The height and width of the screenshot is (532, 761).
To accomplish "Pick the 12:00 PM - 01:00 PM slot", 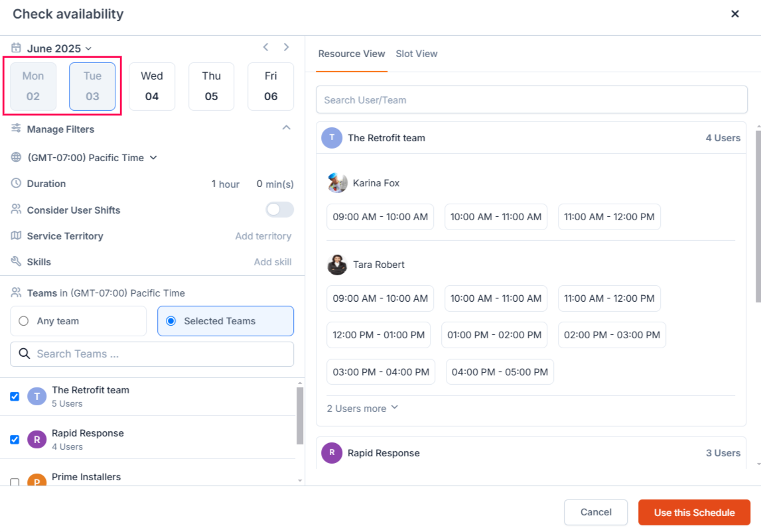I will (x=379, y=335).
